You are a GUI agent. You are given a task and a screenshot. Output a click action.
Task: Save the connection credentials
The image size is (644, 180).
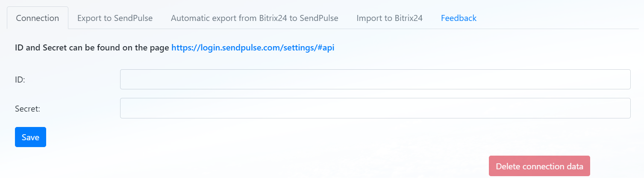30,137
